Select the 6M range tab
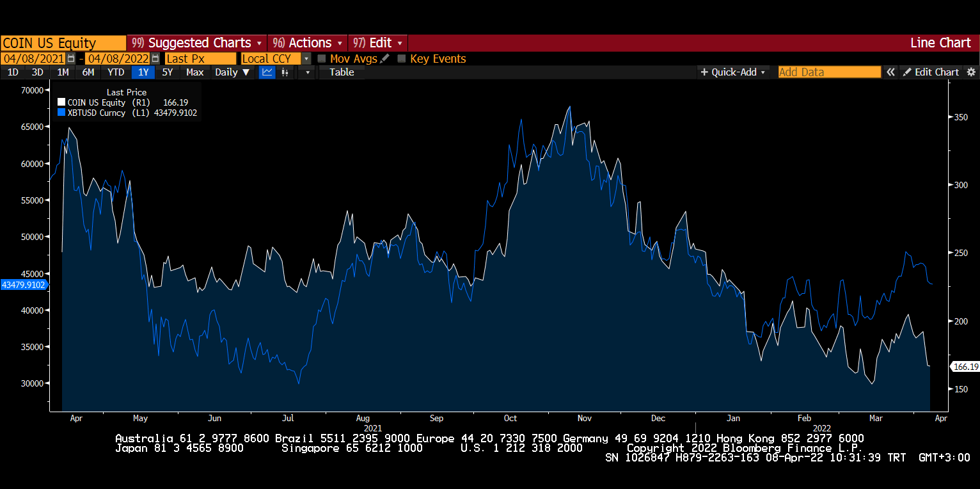Viewport: 980px width, 489px height. 88,72
